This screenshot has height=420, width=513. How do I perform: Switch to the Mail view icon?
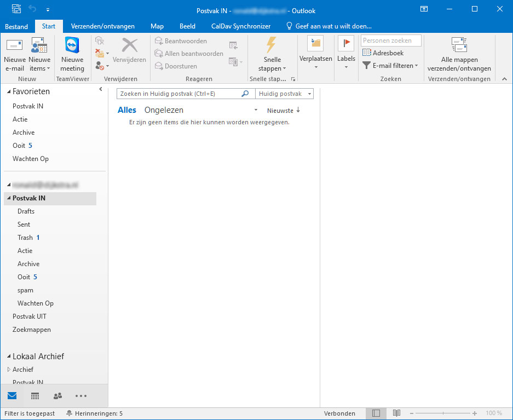point(12,396)
